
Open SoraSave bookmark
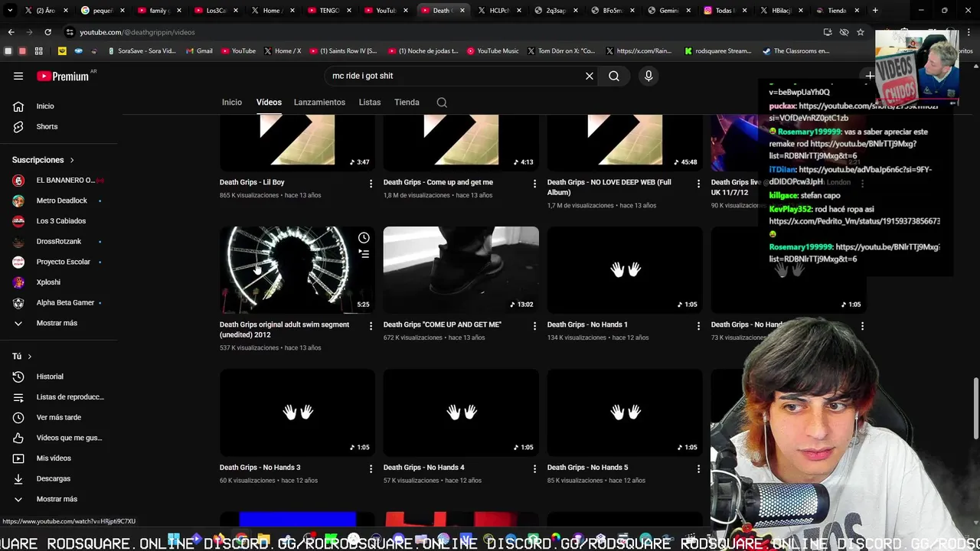(142, 51)
